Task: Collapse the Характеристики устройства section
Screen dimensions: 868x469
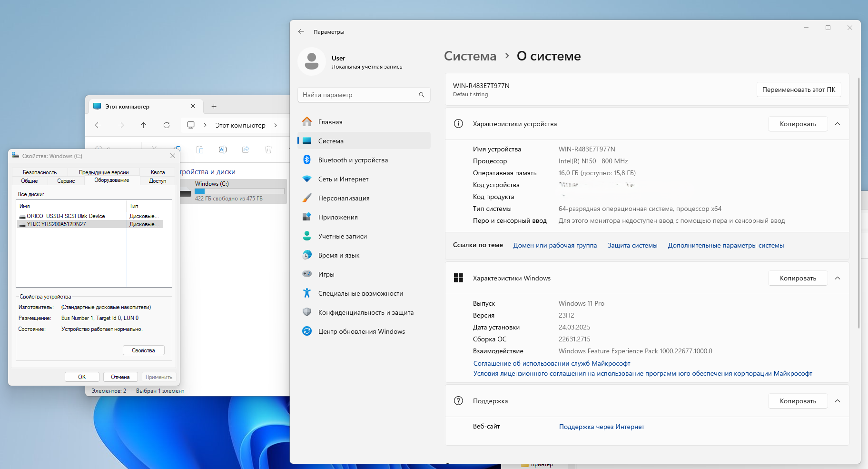Action: (x=838, y=124)
